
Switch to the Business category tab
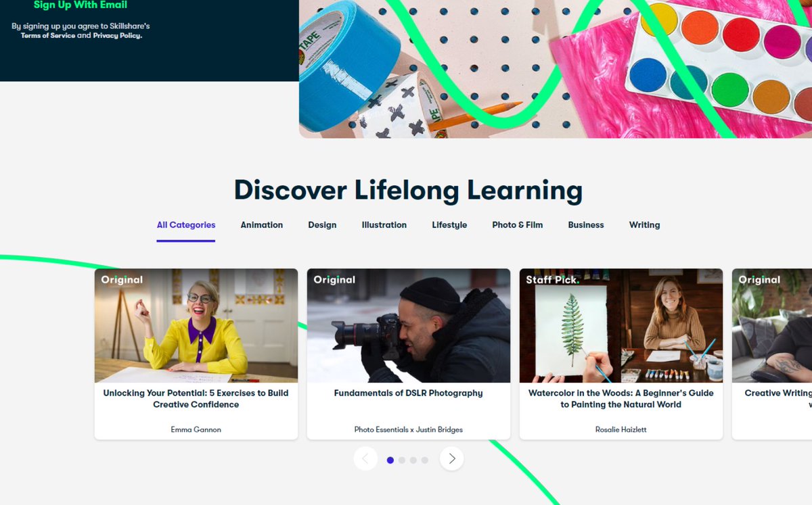586,225
